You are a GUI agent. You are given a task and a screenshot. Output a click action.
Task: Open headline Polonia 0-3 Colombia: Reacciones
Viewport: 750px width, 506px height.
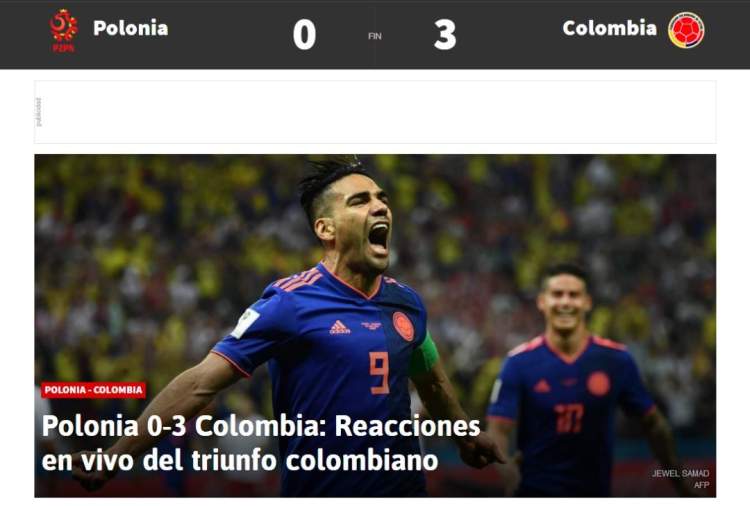(x=261, y=426)
